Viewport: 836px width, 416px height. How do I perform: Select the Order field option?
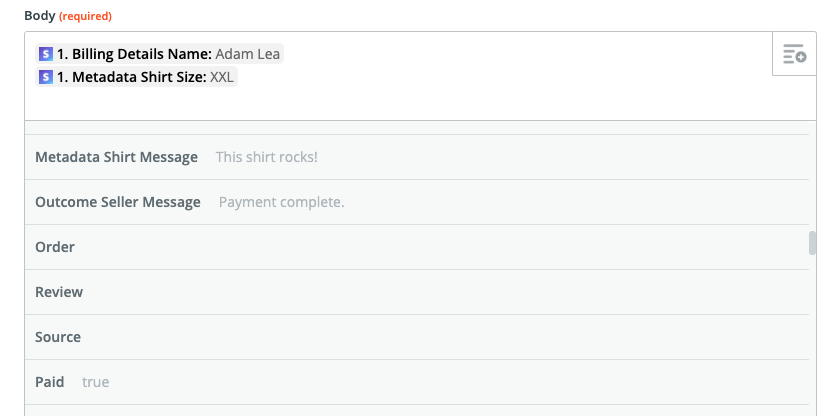[x=55, y=247]
